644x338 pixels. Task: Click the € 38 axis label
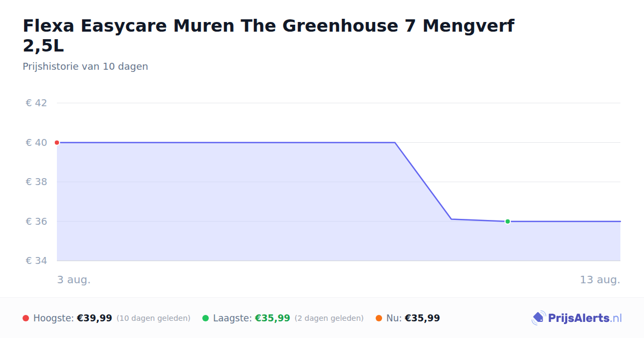click(x=36, y=182)
